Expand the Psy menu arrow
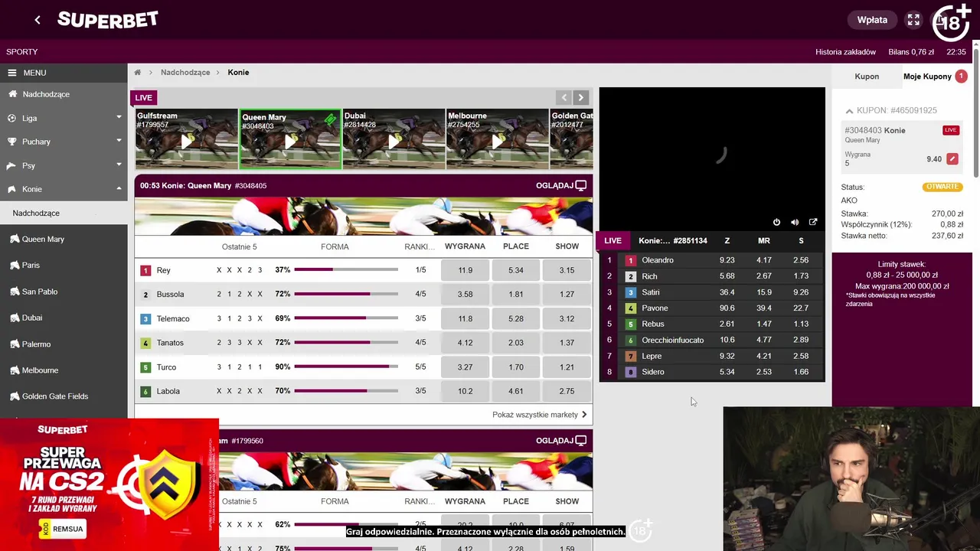 119,165
